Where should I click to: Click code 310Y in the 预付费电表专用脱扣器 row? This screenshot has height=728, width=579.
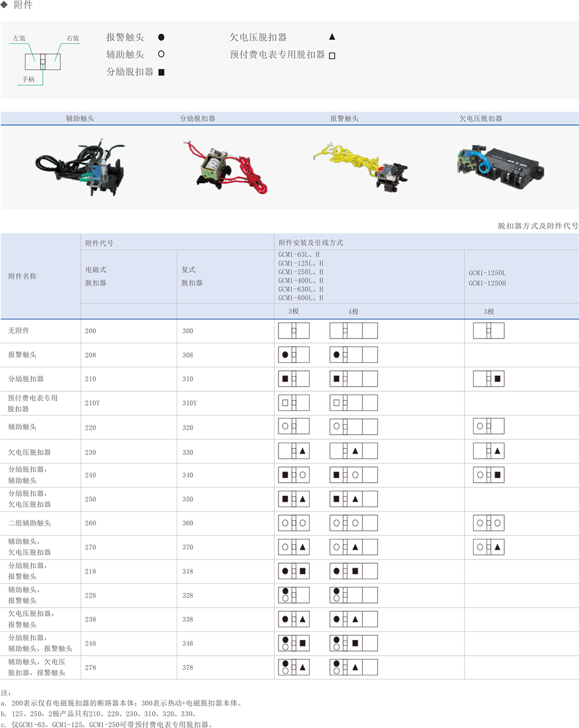click(189, 403)
